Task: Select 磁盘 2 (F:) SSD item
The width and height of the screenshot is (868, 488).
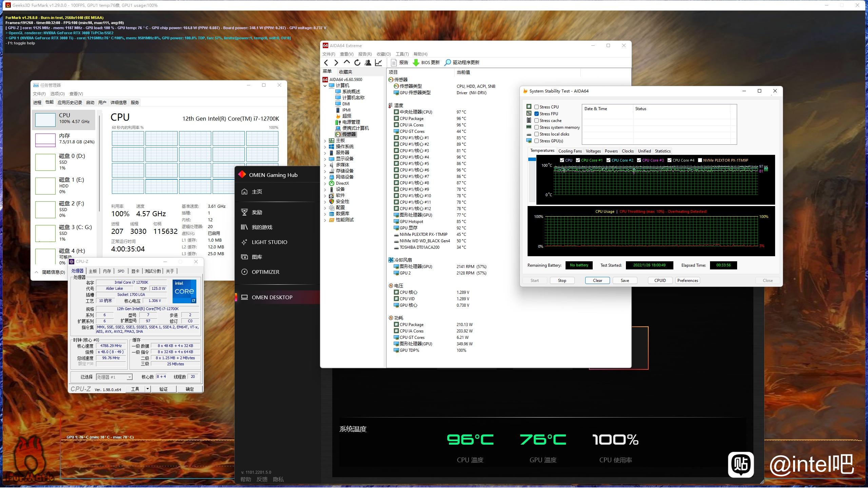Action: pos(64,210)
